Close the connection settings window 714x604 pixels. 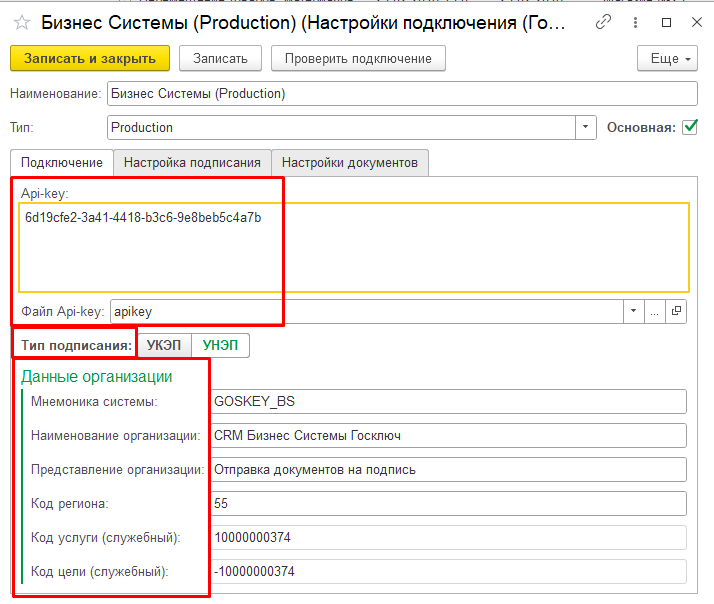pos(697,22)
